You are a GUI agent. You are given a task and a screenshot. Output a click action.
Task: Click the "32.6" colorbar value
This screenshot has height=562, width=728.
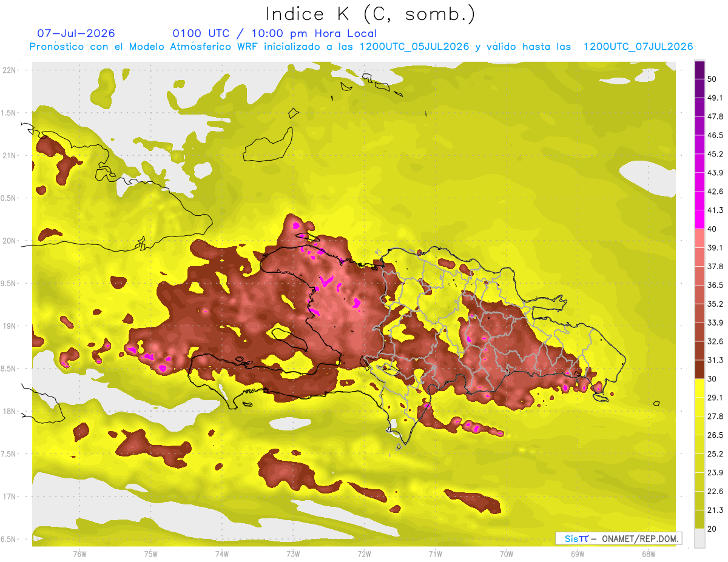pos(715,341)
